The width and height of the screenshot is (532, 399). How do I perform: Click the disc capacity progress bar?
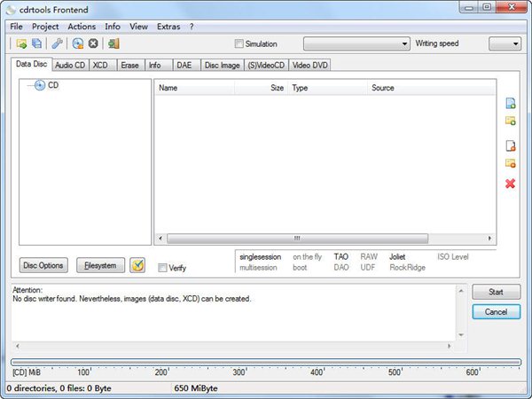pos(266,363)
